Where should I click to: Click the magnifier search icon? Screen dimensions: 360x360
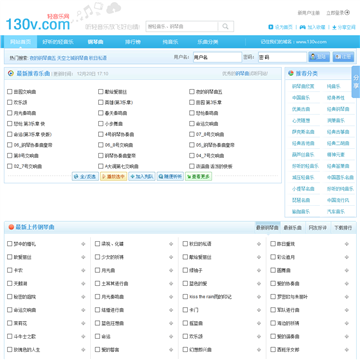pos(226,26)
